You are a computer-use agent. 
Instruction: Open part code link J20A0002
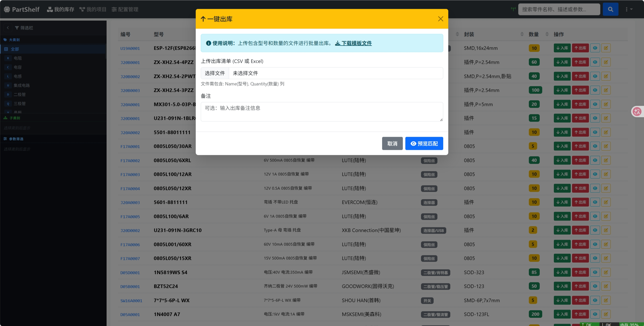pyautogui.click(x=130, y=132)
